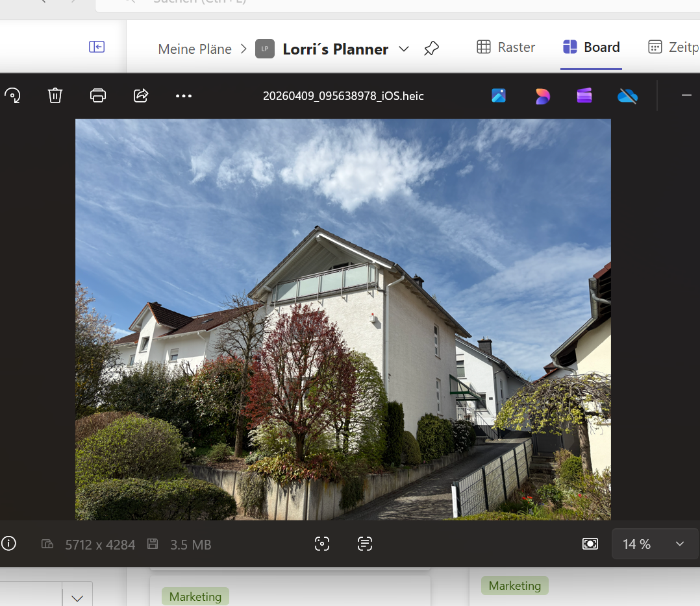The height and width of the screenshot is (606, 700).
Task: Scan text in the image
Action: 365,544
